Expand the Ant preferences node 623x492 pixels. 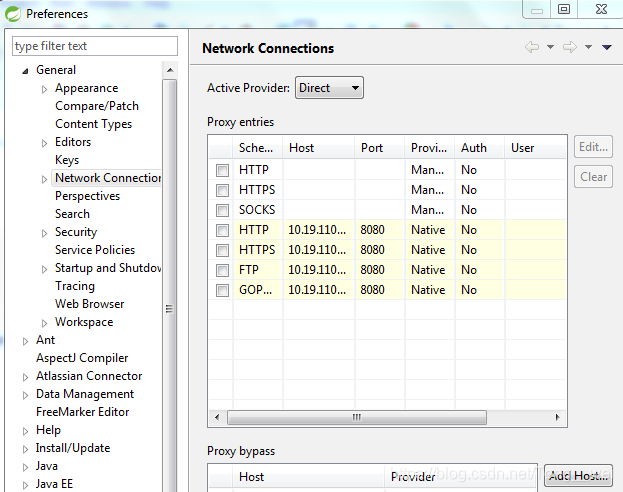(25, 341)
